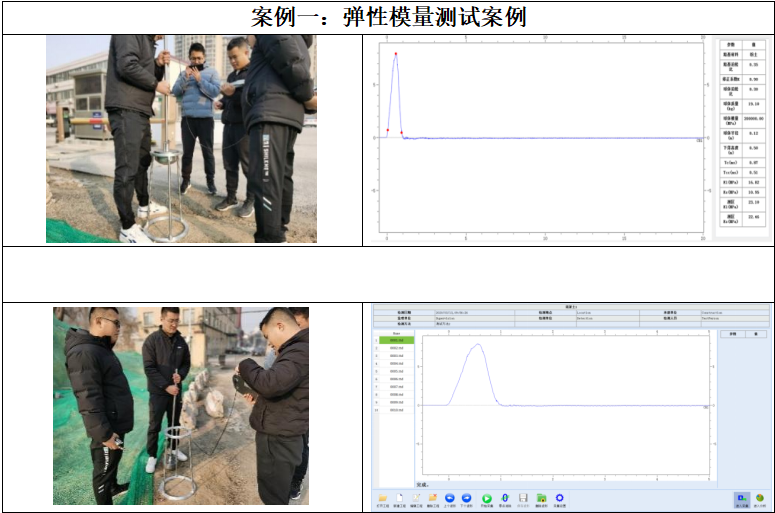Click the blue left-arrow previous icon
The image size is (775, 513).
coord(450,497)
